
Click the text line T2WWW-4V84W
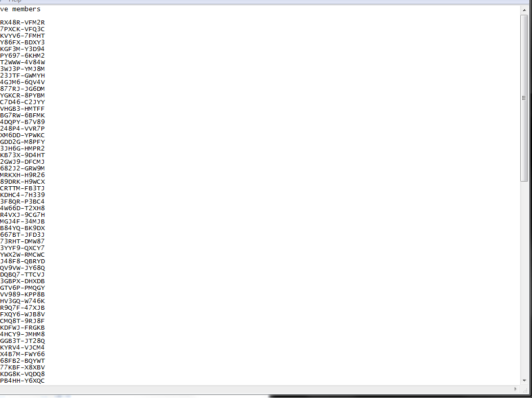point(22,62)
